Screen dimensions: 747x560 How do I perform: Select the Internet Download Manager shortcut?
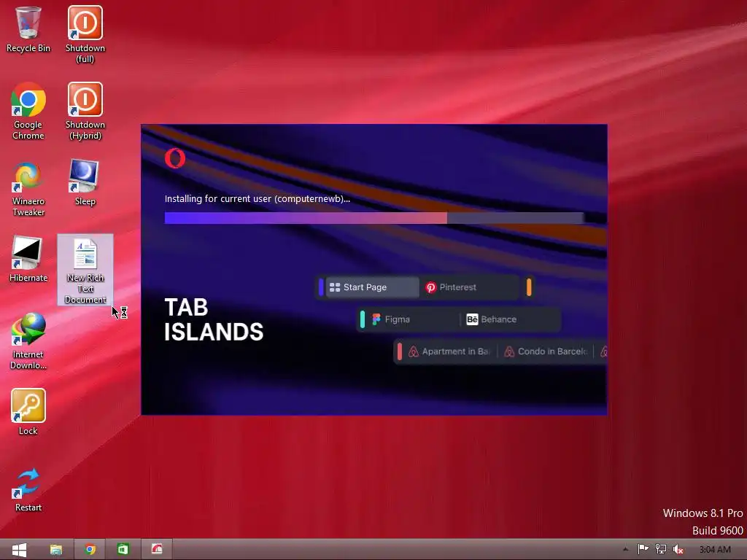[x=28, y=341]
